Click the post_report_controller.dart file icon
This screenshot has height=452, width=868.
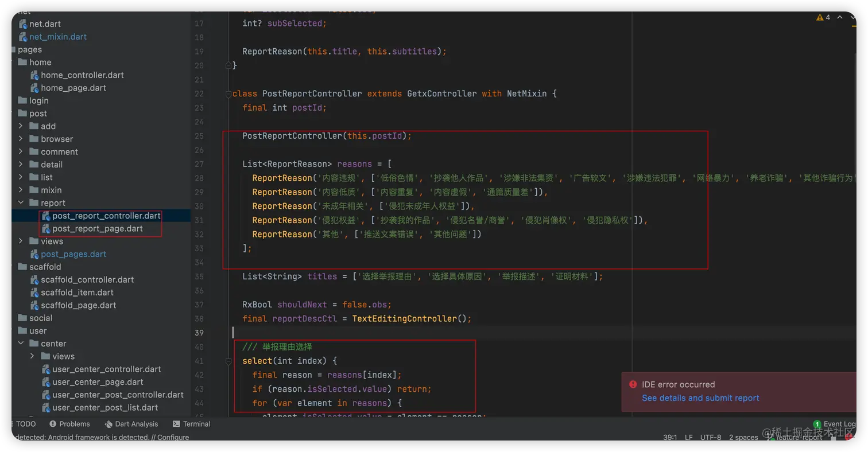(46, 216)
